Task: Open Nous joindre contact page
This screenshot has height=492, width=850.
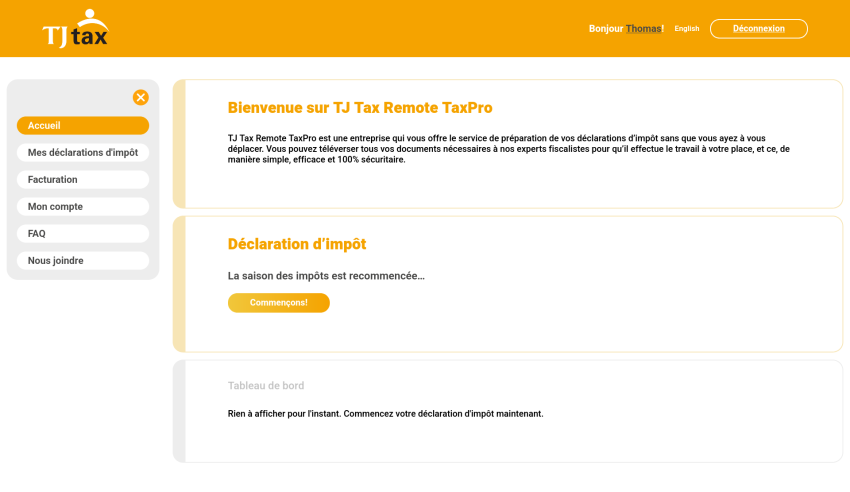Action: (x=83, y=261)
